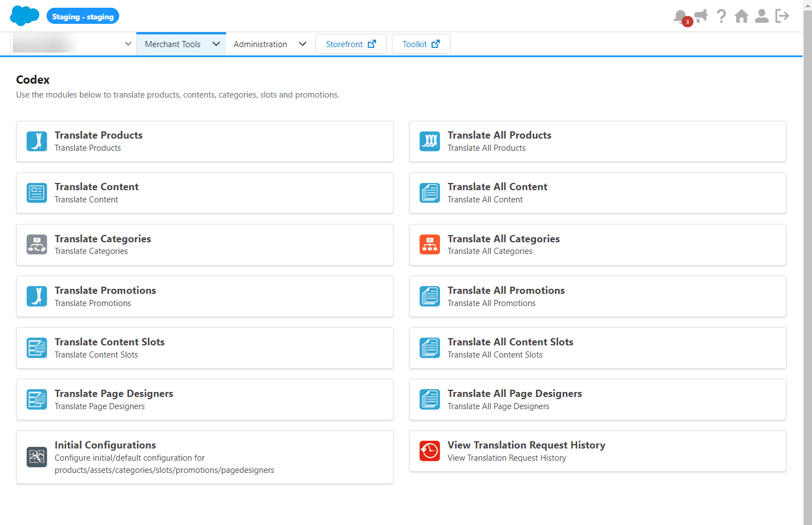Open Translate Content Slots module title
The image size is (812, 525).
pyautogui.click(x=110, y=342)
